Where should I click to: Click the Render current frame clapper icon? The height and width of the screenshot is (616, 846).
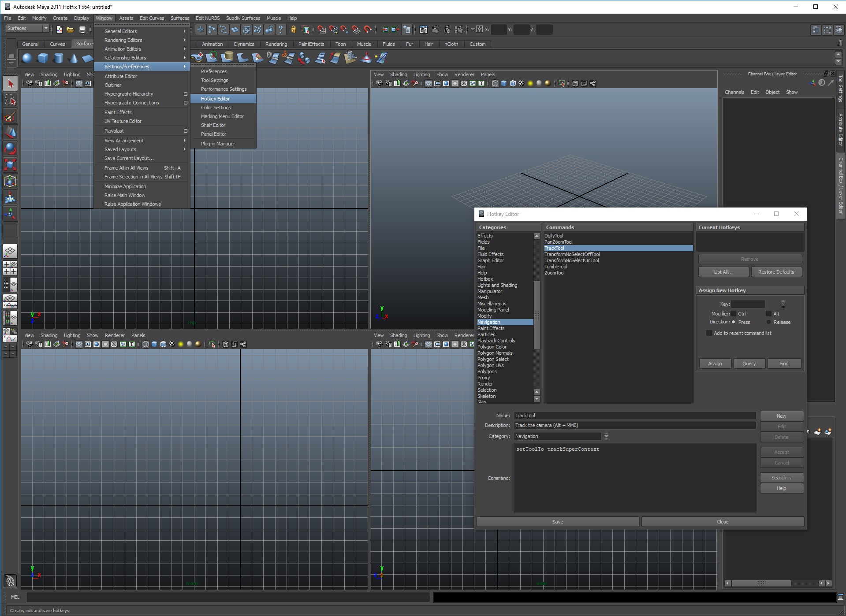point(435,30)
